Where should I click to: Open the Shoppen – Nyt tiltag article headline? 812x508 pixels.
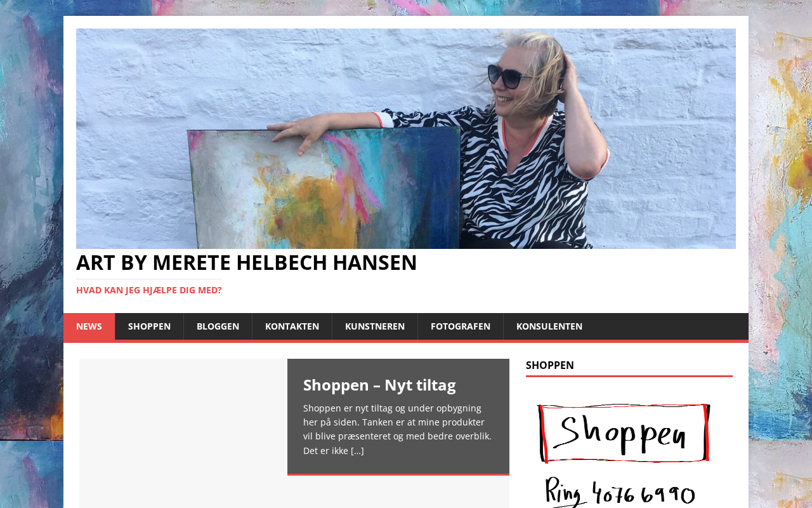(379, 385)
